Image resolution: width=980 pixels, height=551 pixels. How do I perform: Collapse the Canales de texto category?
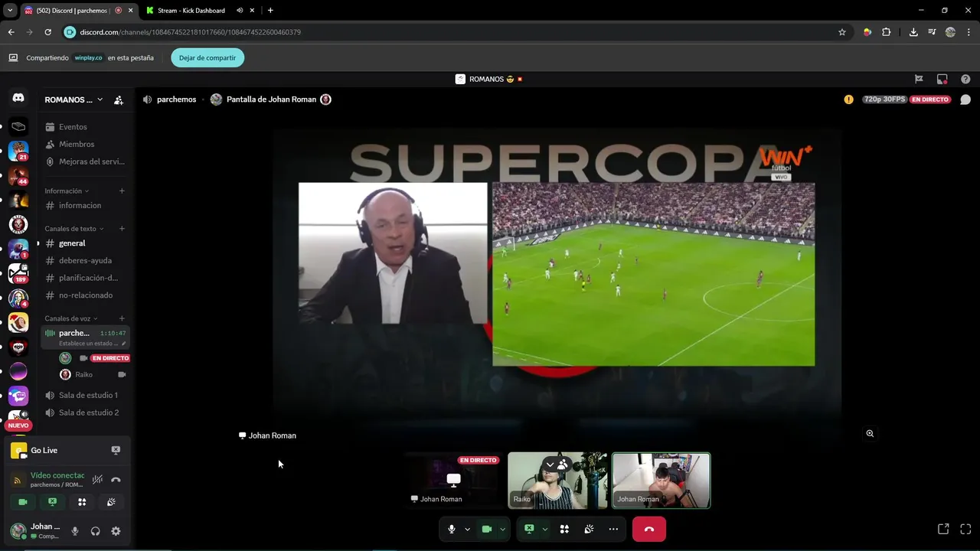(x=74, y=229)
